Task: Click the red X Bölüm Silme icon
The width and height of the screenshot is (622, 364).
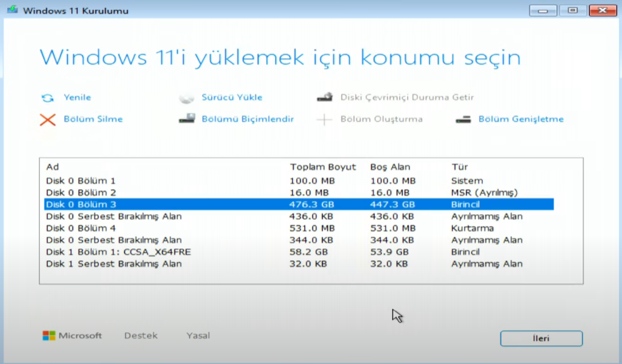Action: coord(48,119)
